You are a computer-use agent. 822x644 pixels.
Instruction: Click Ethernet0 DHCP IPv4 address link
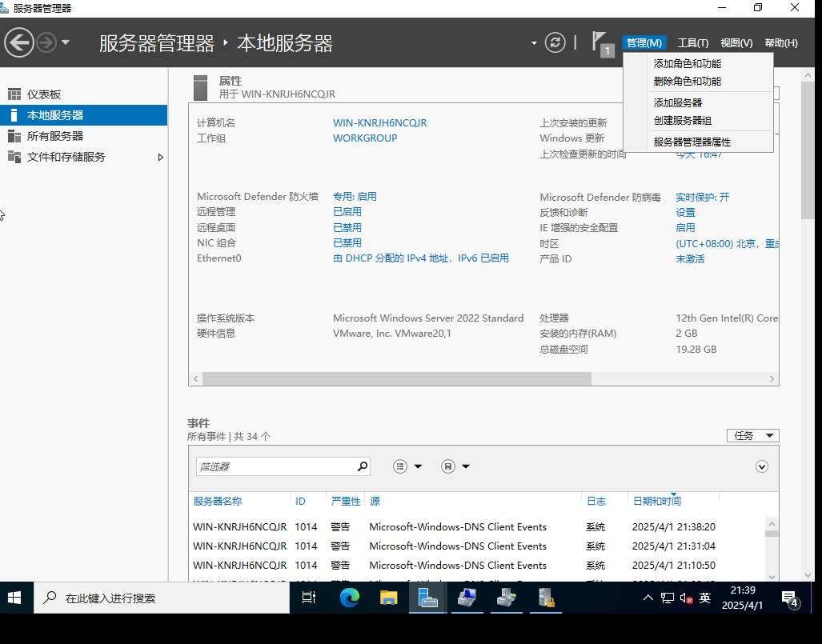coord(421,258)
